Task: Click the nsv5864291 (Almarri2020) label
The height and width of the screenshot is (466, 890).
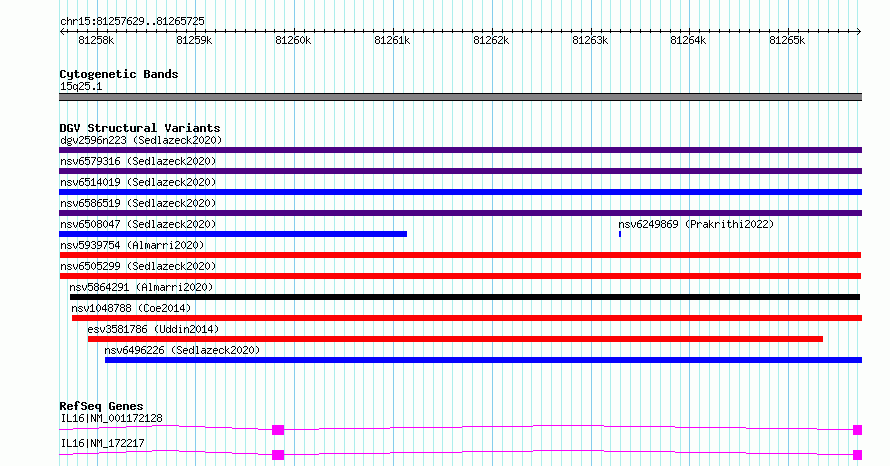Action: [x=141, y=287]
